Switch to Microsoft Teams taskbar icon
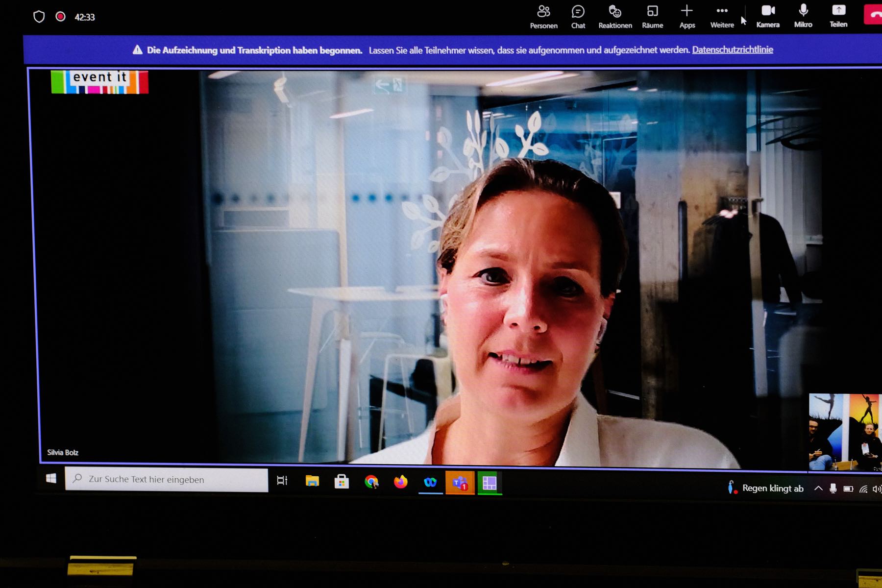The image size is (882, 588). 460,483
